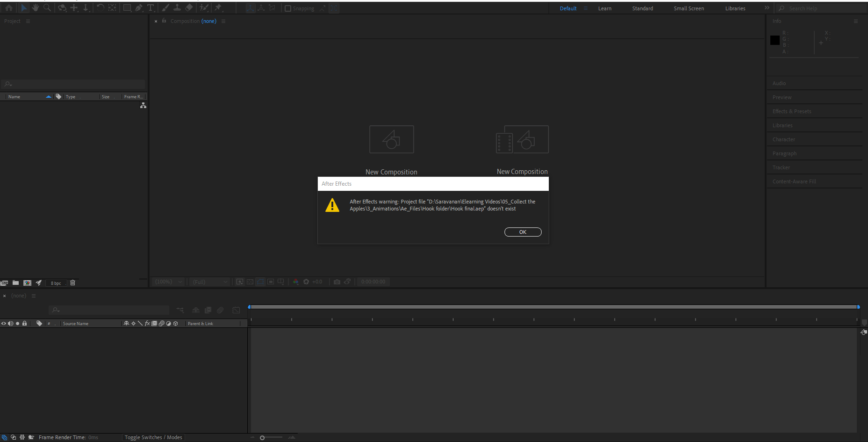Switch to the Standard workspace

click(642, 8)
